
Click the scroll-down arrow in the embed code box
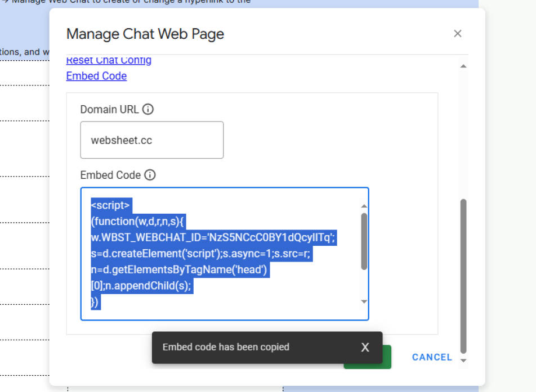364,300
